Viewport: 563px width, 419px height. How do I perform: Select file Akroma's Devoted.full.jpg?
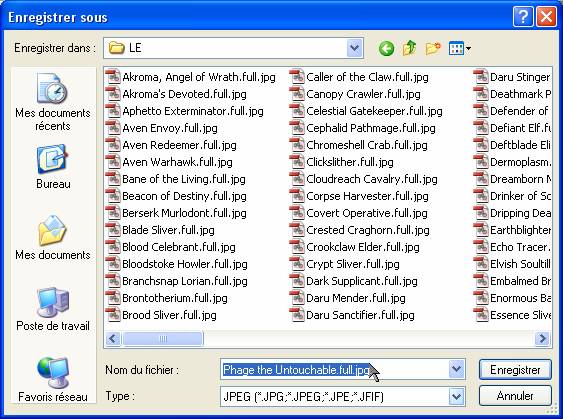(x=176, y=94)
